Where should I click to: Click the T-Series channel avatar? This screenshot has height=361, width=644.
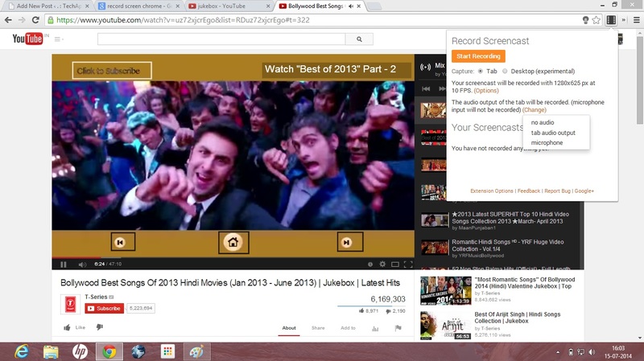(x=70, y=304)
